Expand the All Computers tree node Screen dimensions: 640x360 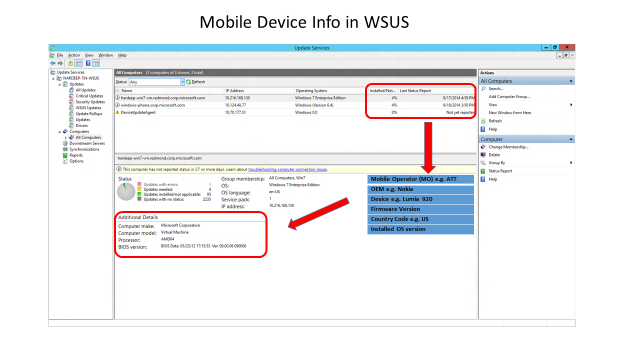point(66,138)
